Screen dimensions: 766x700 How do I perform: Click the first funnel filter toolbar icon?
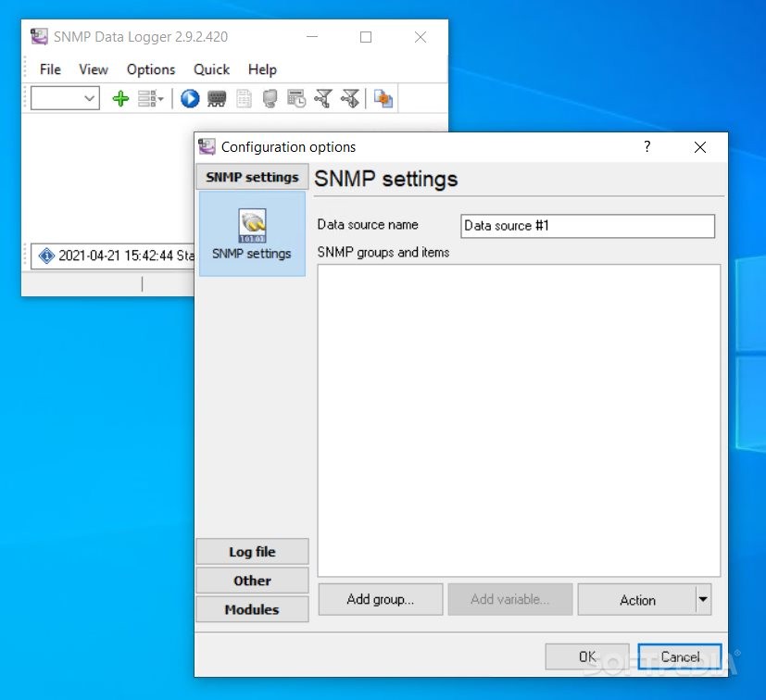tap(323, 99)
